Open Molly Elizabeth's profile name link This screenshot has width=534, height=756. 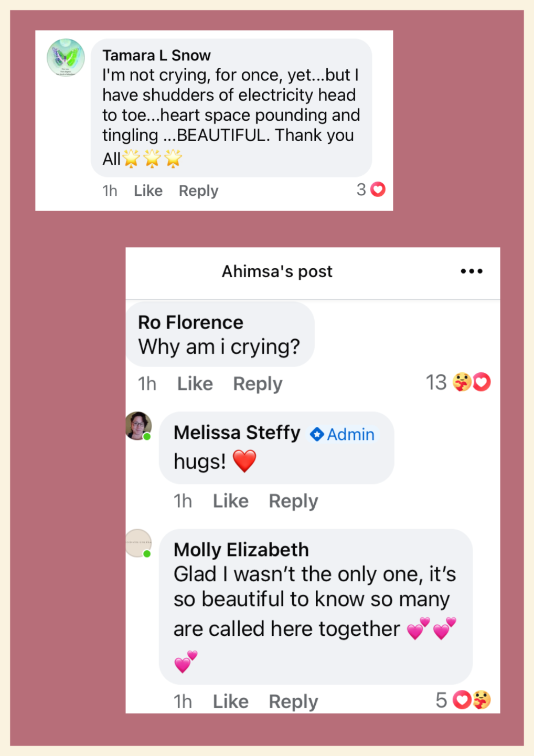pyautogui.click(x=241, y=550)
